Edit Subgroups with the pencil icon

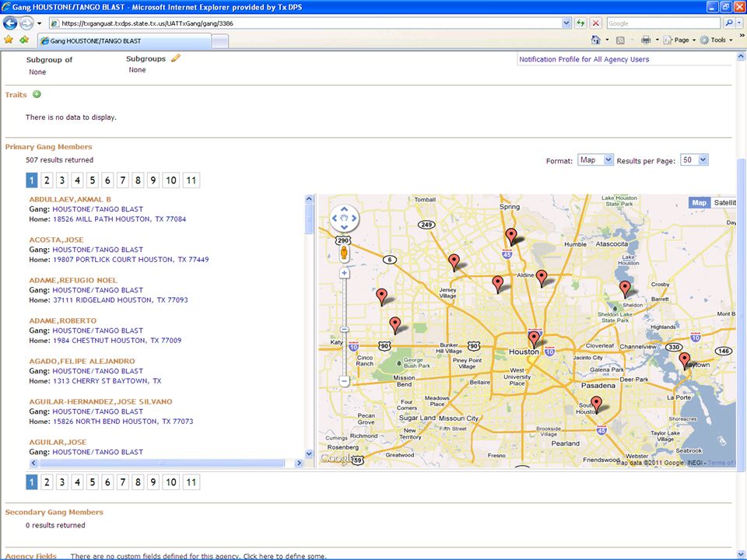176,58
